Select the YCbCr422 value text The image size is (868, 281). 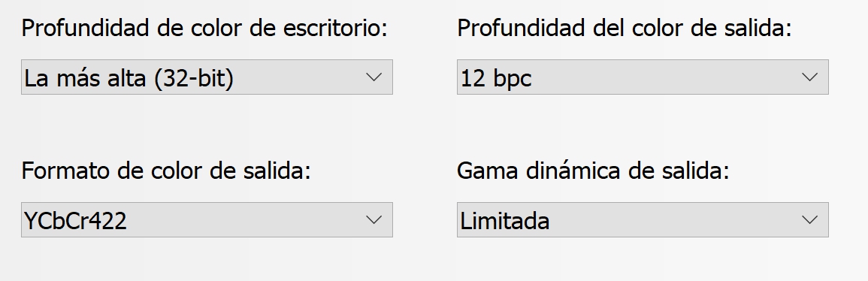tap(76, 221)
